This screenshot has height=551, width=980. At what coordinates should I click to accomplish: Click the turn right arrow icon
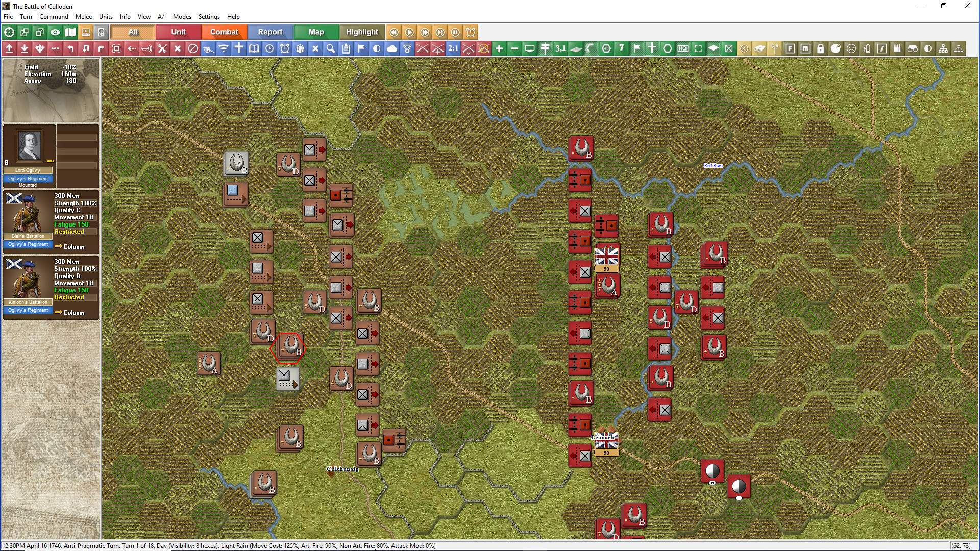click(x=101, y=48)
